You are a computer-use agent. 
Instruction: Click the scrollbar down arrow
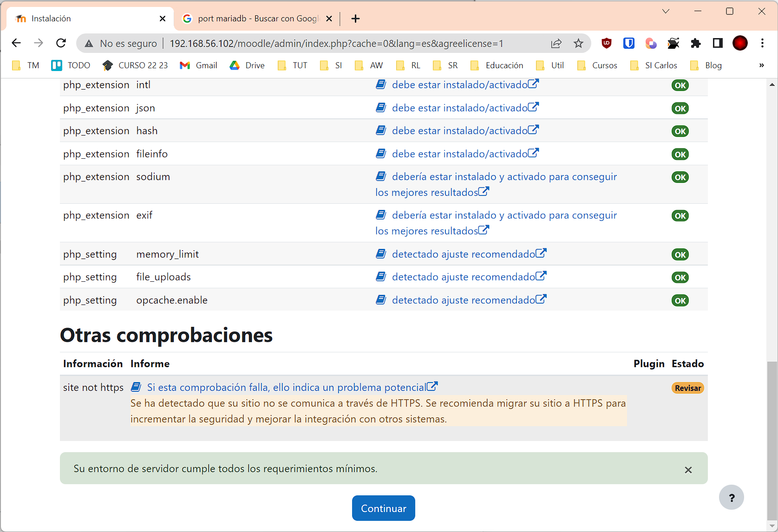(x=772, y=526)
